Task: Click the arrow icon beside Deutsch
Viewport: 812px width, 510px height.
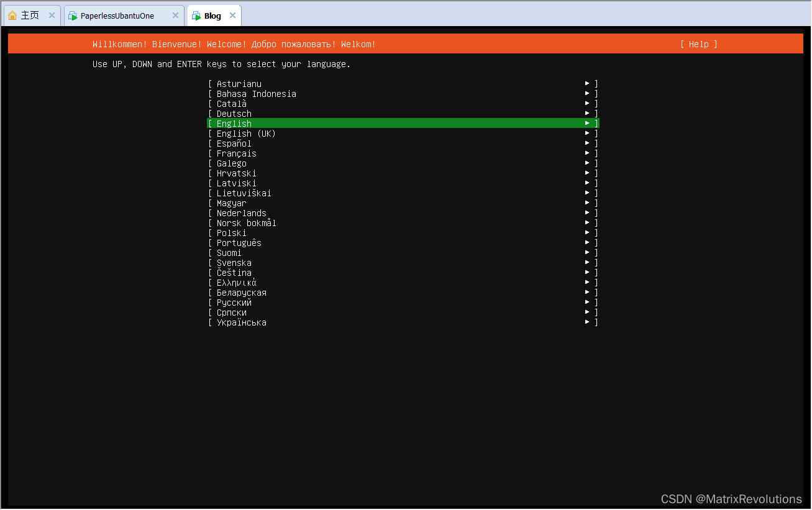Action: pyautogui.click(x=586, y=113)
